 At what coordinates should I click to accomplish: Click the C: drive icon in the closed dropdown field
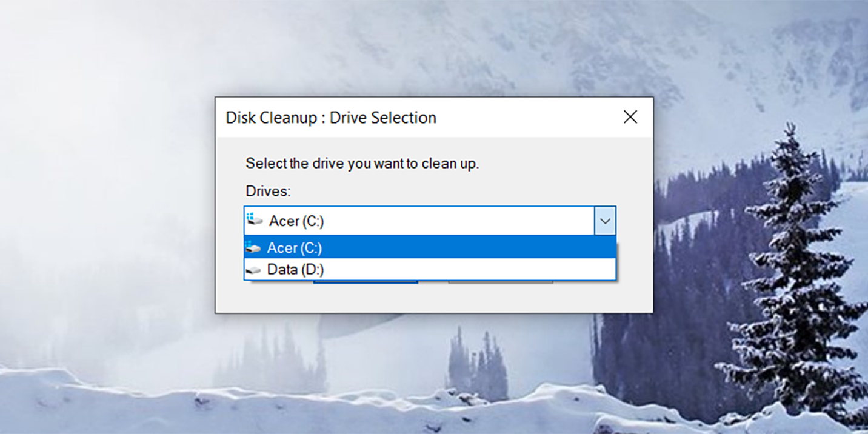(x=253, y=221)
